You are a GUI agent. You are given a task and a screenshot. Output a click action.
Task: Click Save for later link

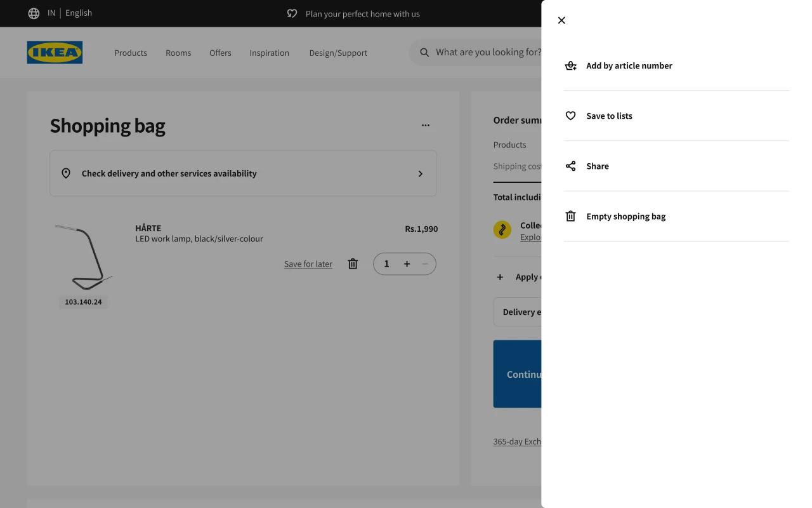[x=308, y=264]
